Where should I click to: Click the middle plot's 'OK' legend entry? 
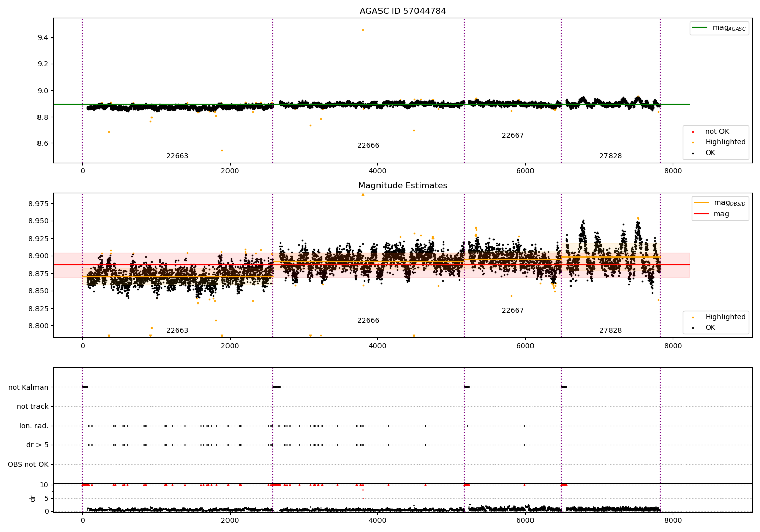click(710, 328)
